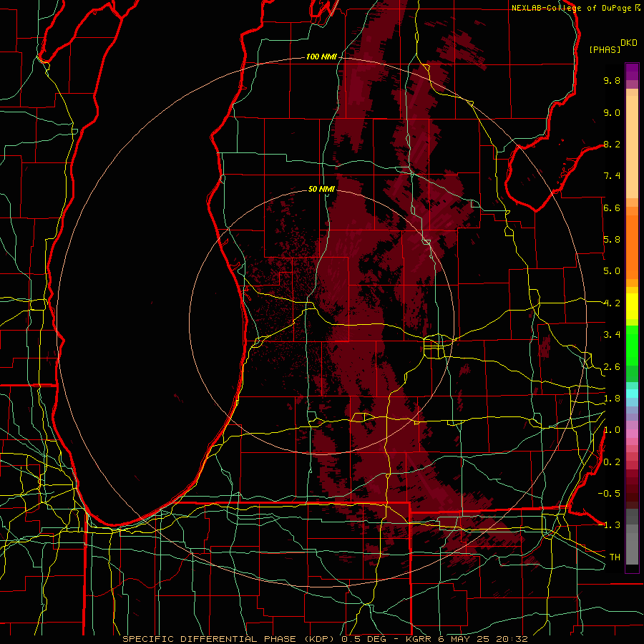Screen dimensions: 644x644
Task: Click the orange band of the color bar
Action: point(632,248)
